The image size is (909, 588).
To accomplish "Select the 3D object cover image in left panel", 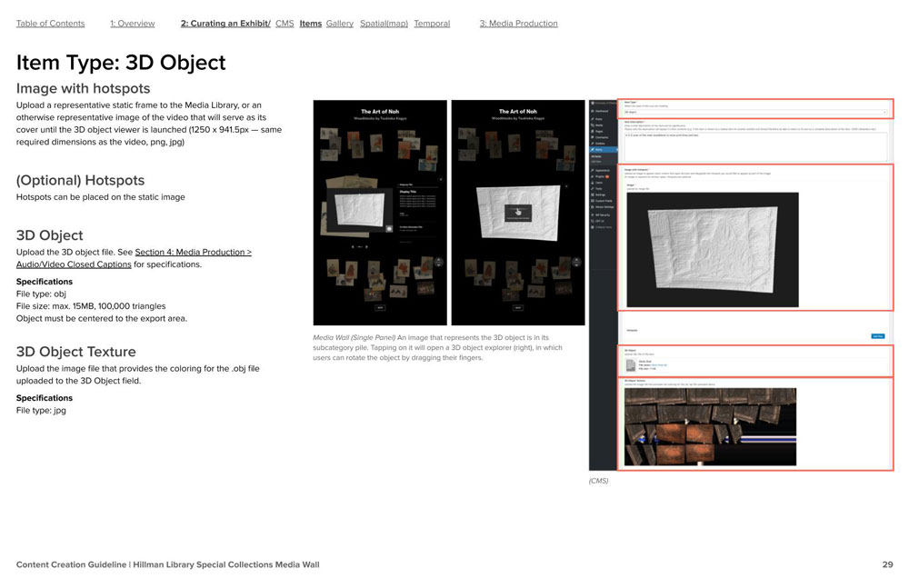I will [x=359, y=210].
